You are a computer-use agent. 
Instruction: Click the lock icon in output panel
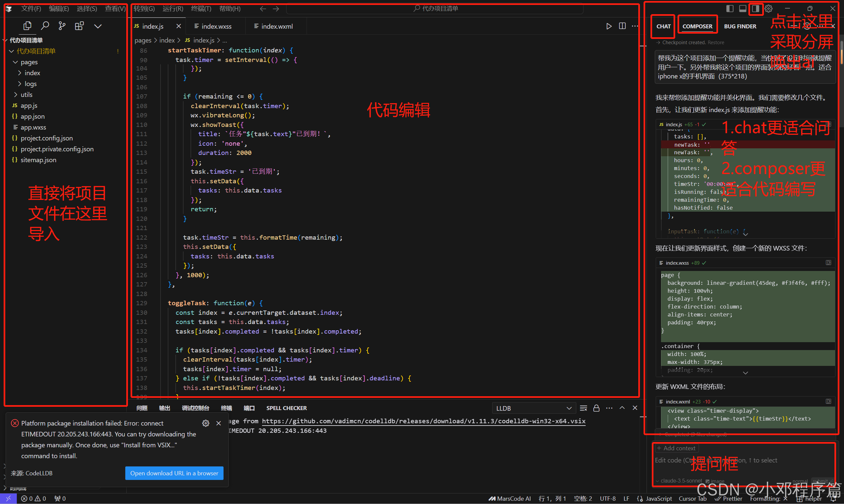[x=596, y=408]
